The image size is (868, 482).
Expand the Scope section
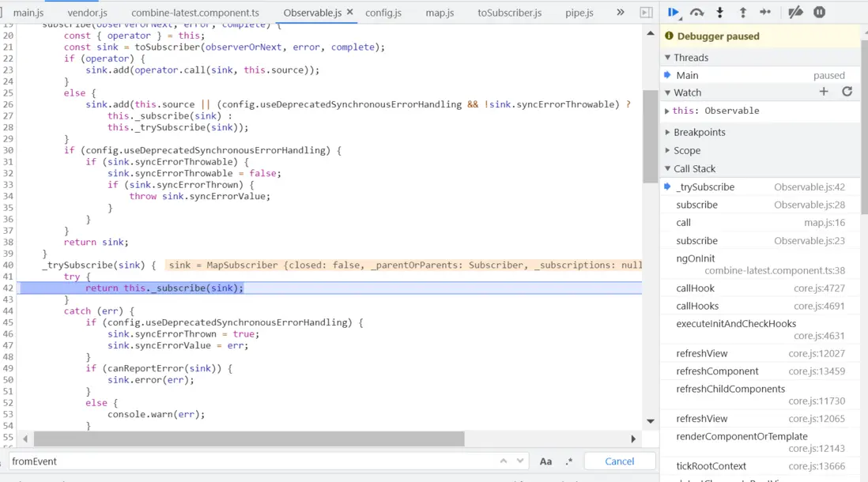pyautogui.click(x=686, y=150)
